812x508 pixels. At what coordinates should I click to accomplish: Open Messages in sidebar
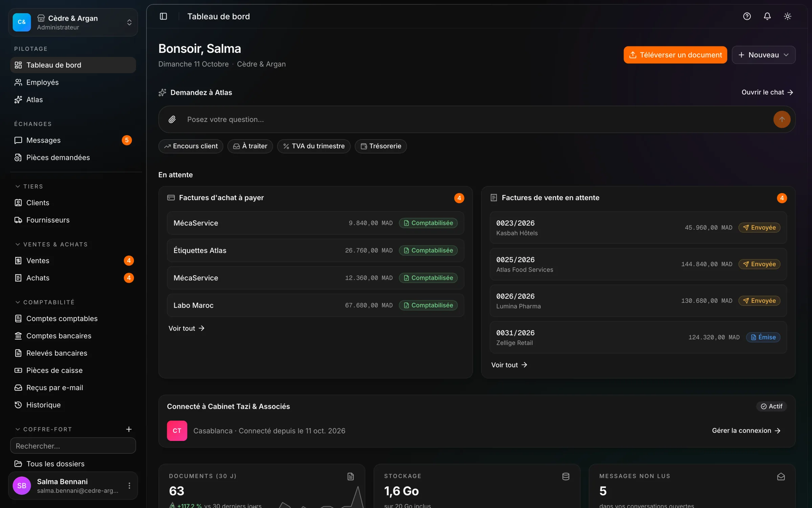click(x=73, y=140)
